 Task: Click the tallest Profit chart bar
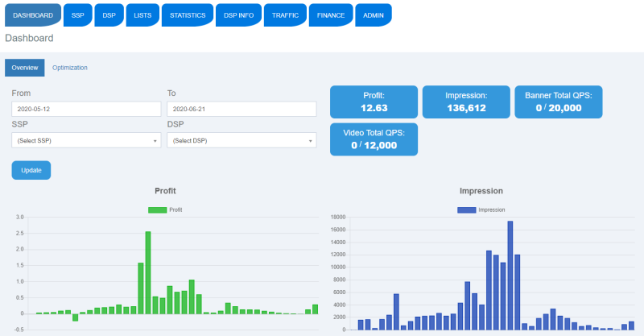(x=148, y=272)
